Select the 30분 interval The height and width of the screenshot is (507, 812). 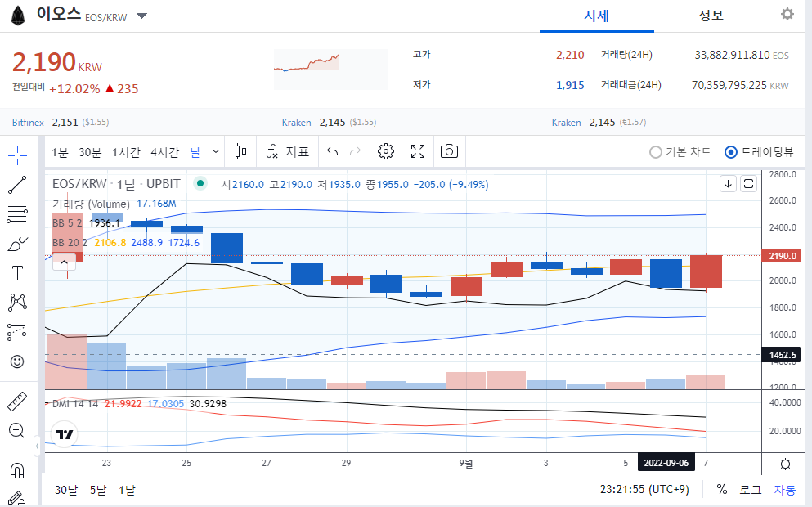coord(90,152)
